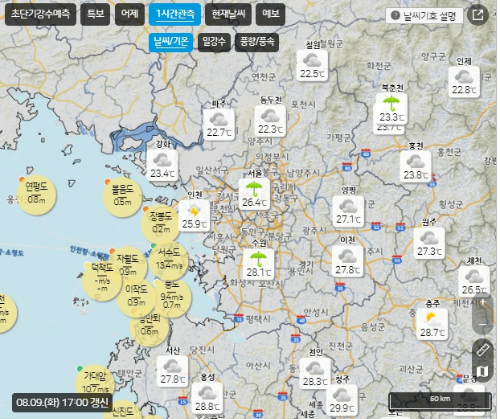Click the 강화 cloudy 23.4℃ weather card

coord(162,165)
